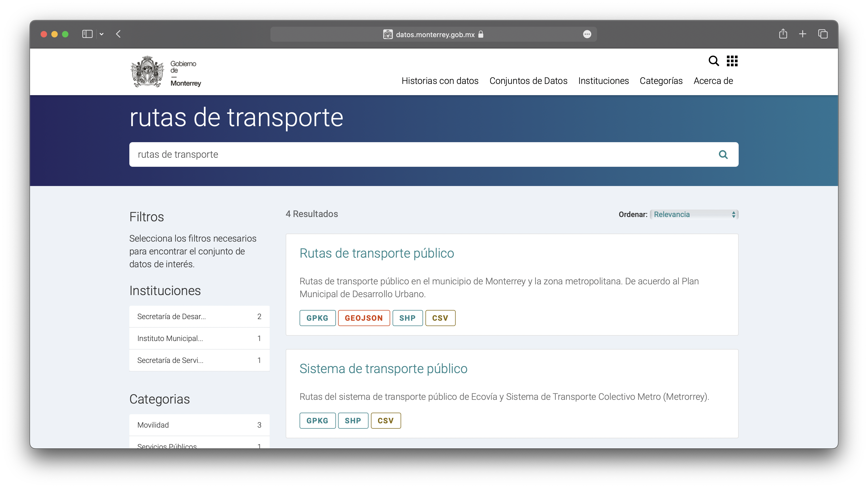Click the Instituciones sidebar heading
Screen dimensions: 868x488
click(x=165, y=291)
